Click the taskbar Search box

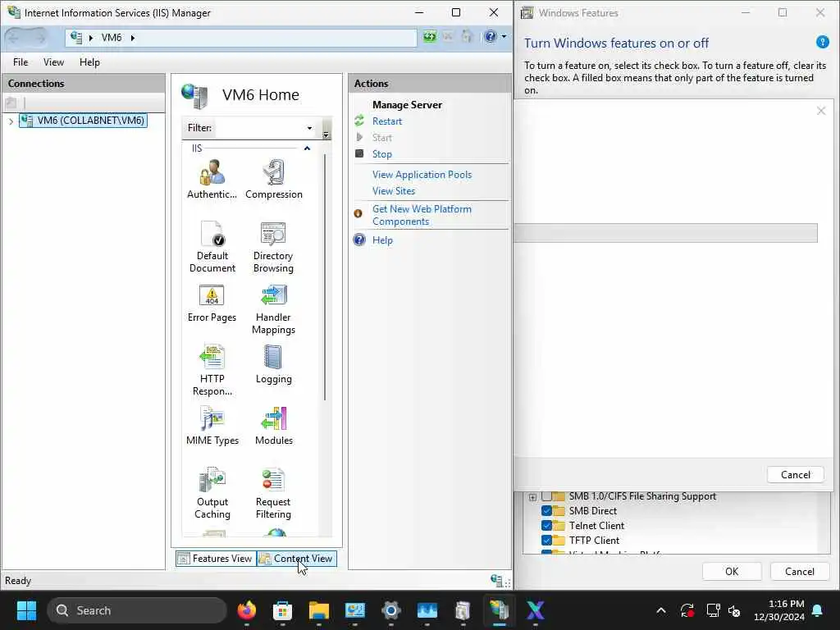point(137,610)
